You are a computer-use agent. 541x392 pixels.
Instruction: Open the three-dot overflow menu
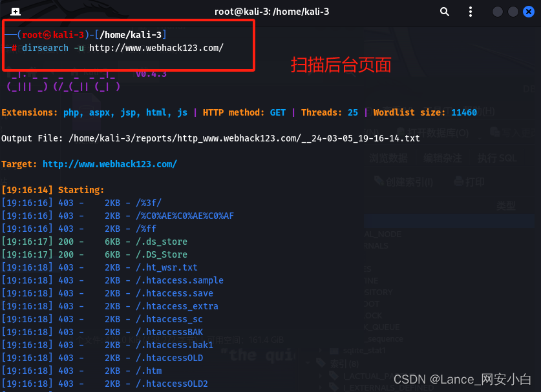(471, 12)
